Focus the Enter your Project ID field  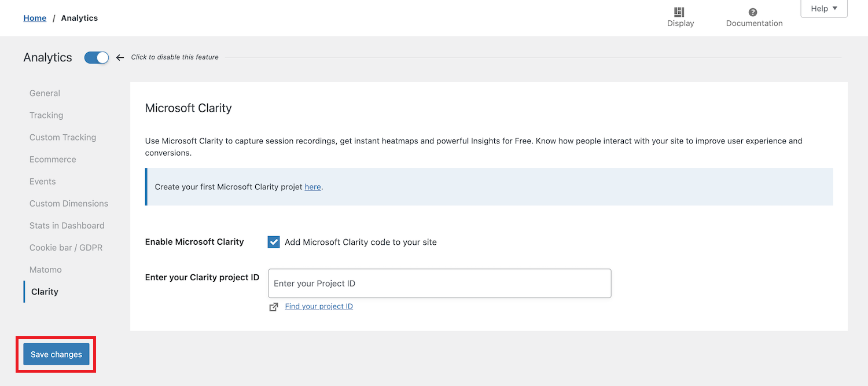[x=440, y=284]
